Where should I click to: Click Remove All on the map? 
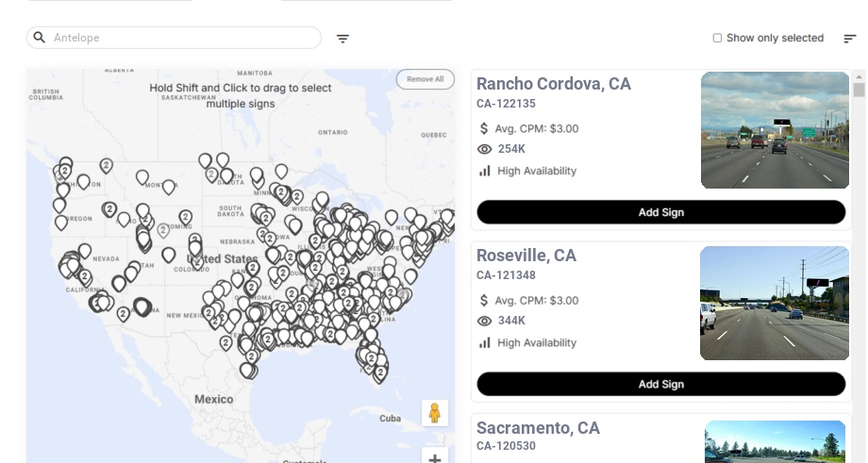(x=425, y=79)
